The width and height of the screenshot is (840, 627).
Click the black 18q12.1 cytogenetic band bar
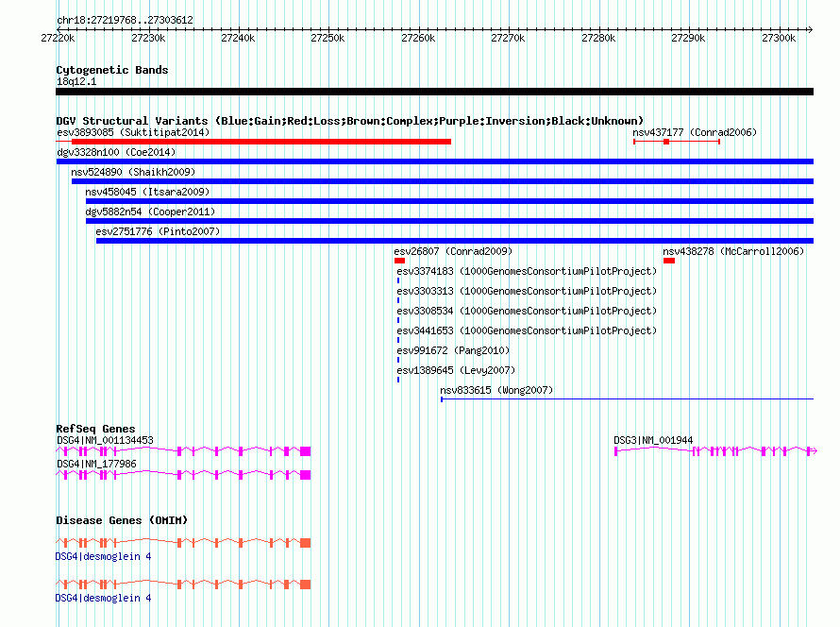[x=434, y=92]
